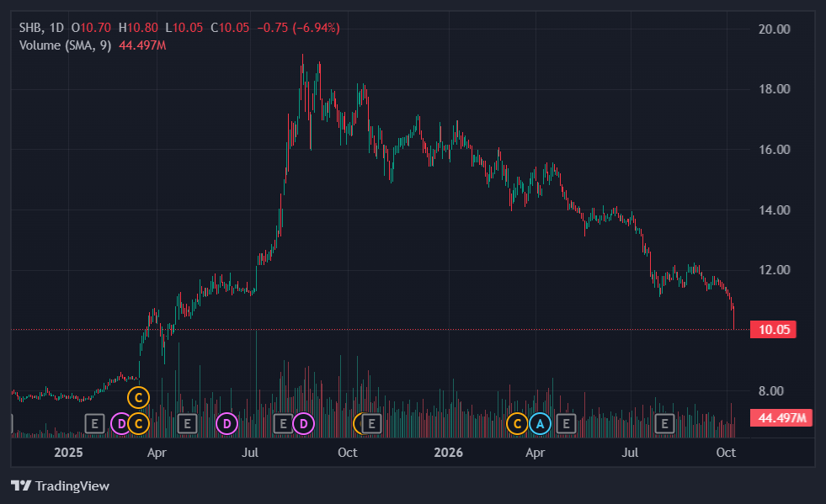Click the 44.497M value in the volume legend
Screen dimensions: 826x504
[142, 45]
